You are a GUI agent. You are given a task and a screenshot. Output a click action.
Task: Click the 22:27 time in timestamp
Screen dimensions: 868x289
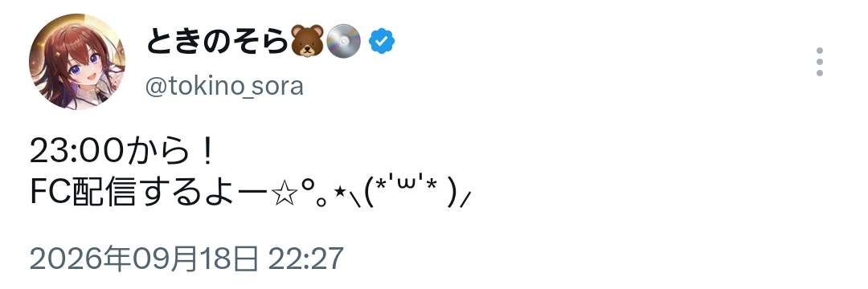[306, 258]
